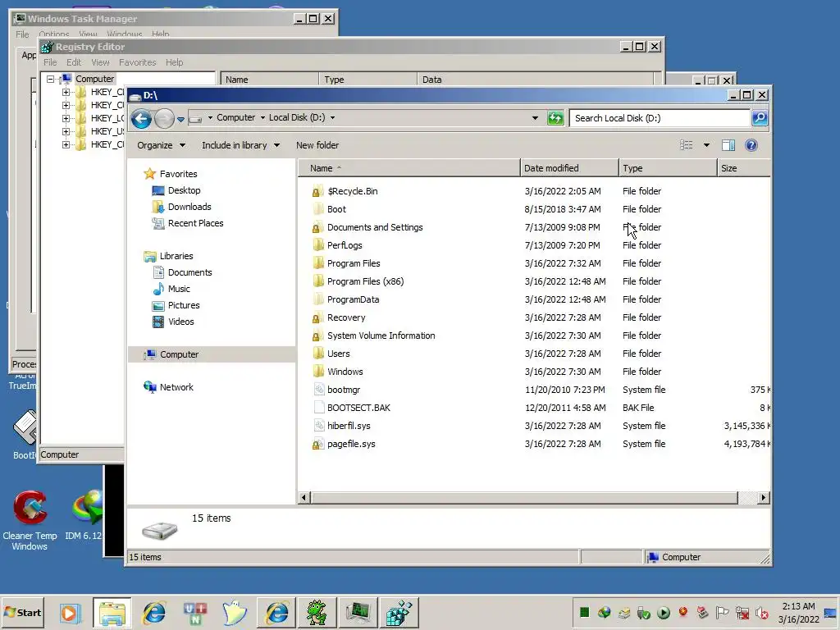Sort by Date modified column
840x630 pixels.
tap(569, 168)
